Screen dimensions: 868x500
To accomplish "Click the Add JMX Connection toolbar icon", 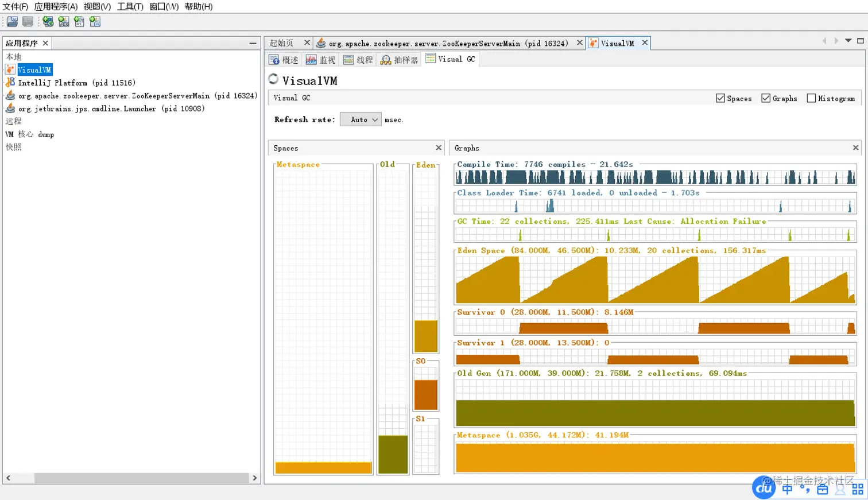I will tap(64, 21).
